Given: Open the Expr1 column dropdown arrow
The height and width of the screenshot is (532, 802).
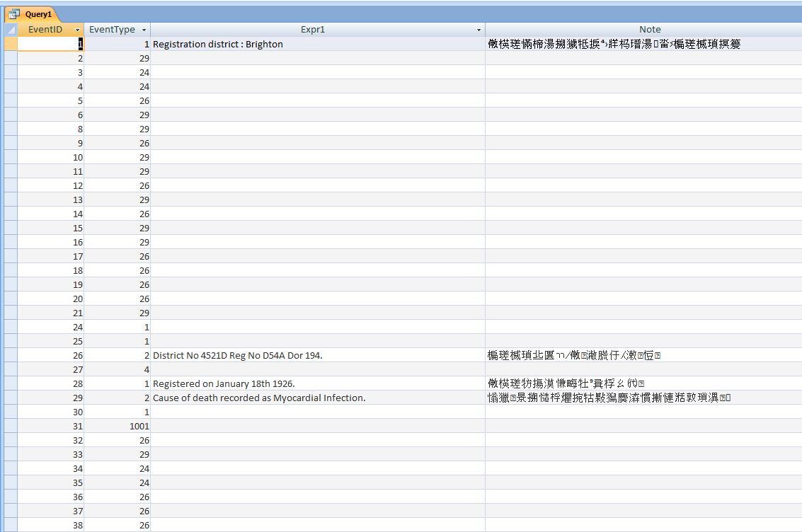Looking at the screenshot, I should [x=479, y=30].
